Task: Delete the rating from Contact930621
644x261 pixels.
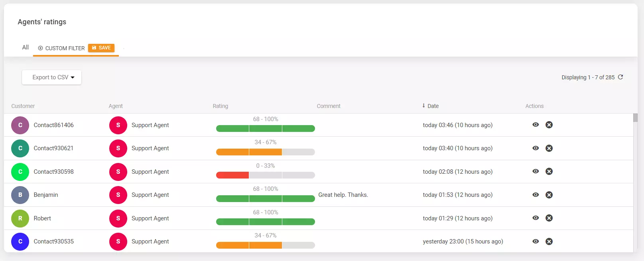Action: [549, 148]
